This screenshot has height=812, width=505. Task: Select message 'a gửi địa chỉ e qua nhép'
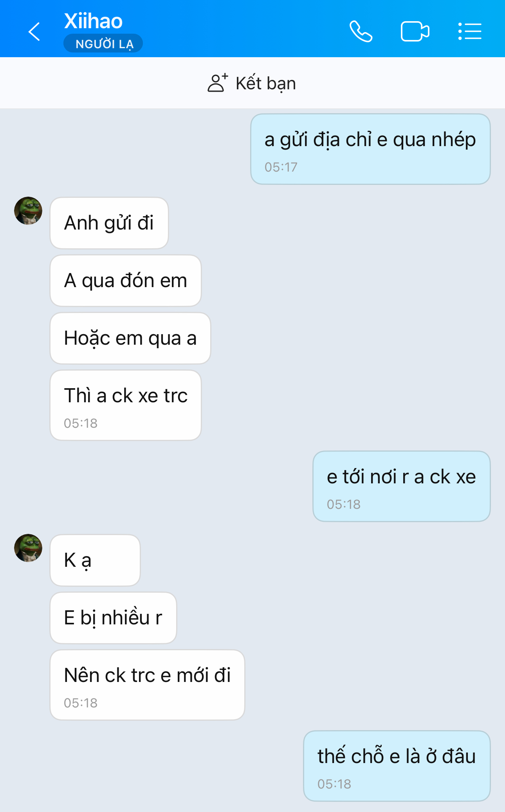click(x=370, y=149)
